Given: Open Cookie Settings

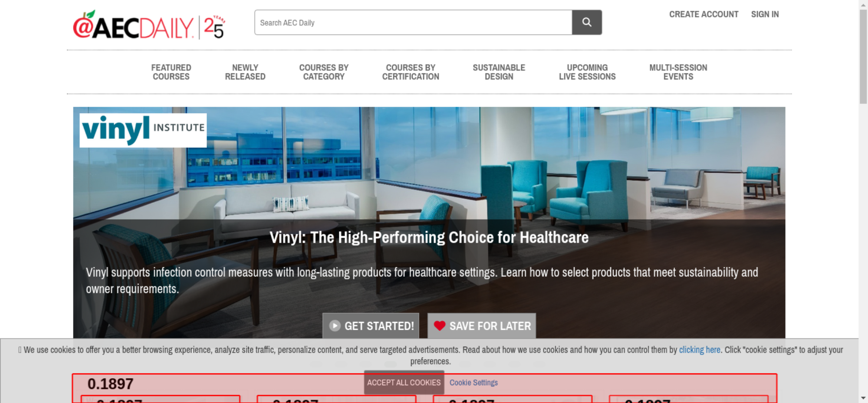Looking at the screenshot, I should [x=473, y=383].
